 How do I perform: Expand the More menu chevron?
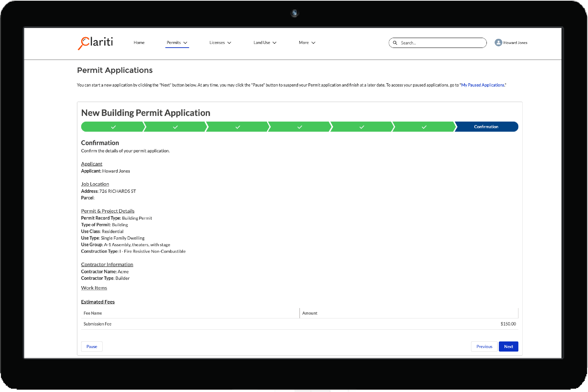pyautogui.click(x=313, y=43)
